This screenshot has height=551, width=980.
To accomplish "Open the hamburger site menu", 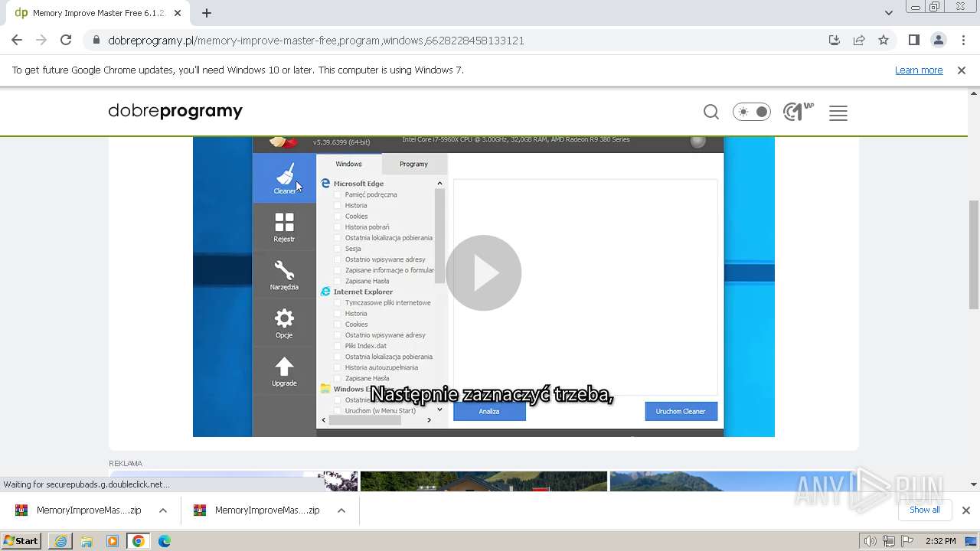I will pos(838,113).
